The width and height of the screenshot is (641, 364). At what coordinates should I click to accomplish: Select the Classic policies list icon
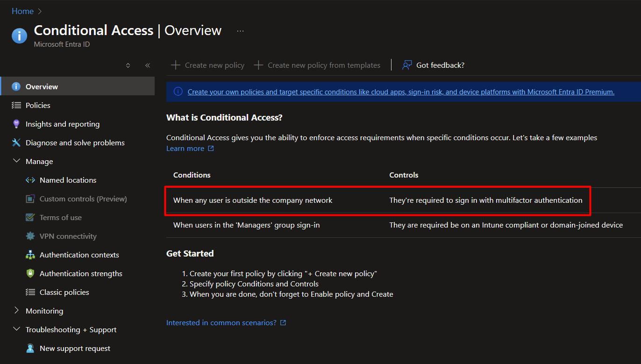point(30,292)
